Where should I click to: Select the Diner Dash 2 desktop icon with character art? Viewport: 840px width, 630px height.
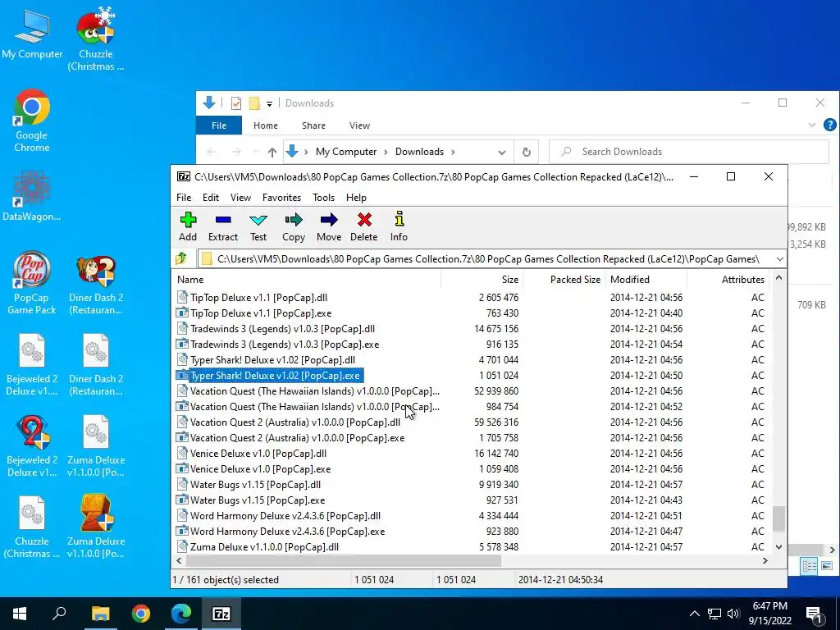(x=96, y=285)
